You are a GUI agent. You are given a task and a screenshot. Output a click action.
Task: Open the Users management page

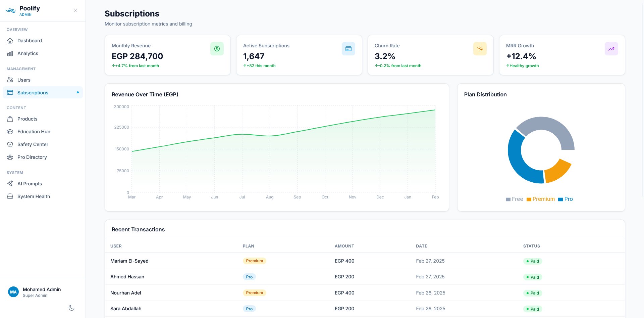pyautogui.click(x=43, y=80)
